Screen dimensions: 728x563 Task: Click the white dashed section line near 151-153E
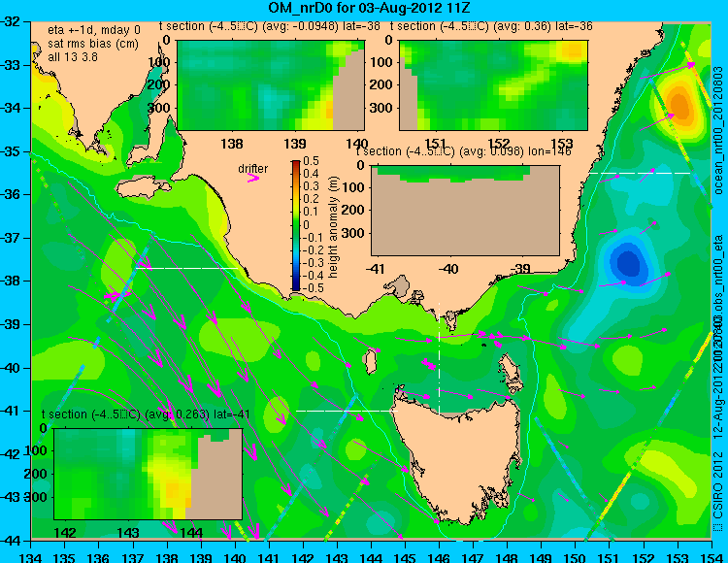coord(640,173)
